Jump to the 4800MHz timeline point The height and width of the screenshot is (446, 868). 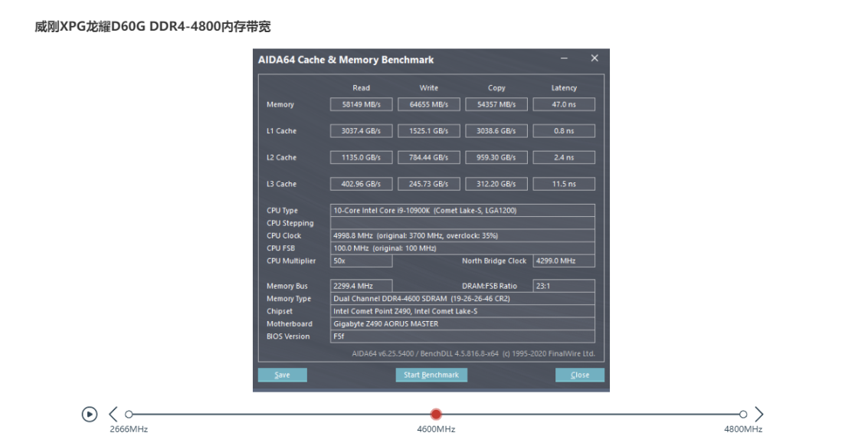[743, 414]
